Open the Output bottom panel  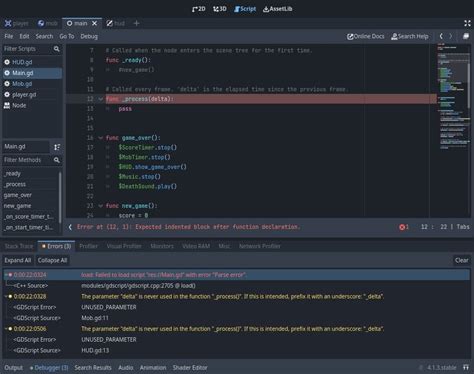14,368
